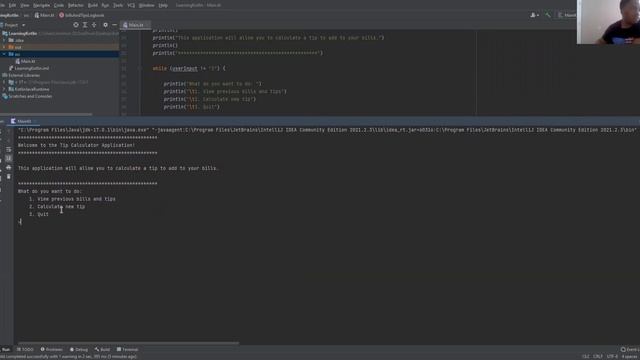Open the Refactor menu

click(76, 5)
